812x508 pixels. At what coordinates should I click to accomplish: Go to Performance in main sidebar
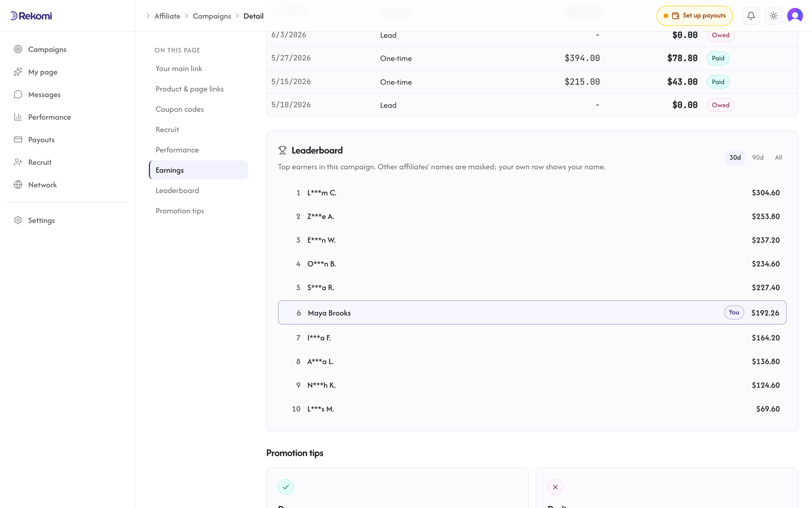point(67,117)
